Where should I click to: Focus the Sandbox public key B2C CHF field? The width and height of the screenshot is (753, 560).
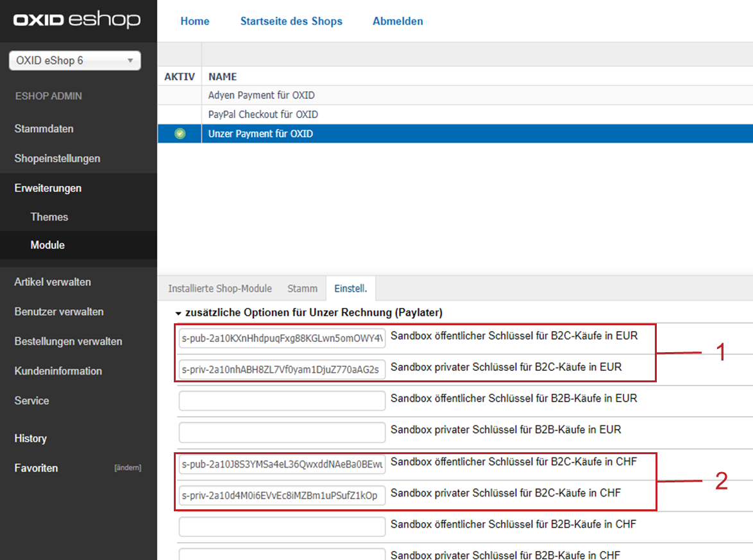pyautogui.click(x=282, y=464)
